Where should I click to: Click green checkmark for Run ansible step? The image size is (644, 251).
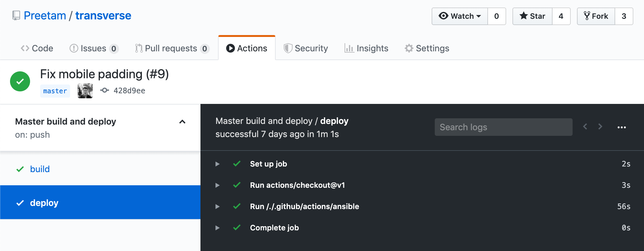point(237,206)
